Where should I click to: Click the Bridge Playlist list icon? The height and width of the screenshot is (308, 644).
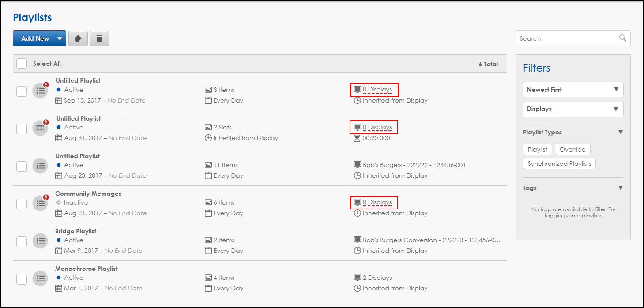tap(41, 241)
